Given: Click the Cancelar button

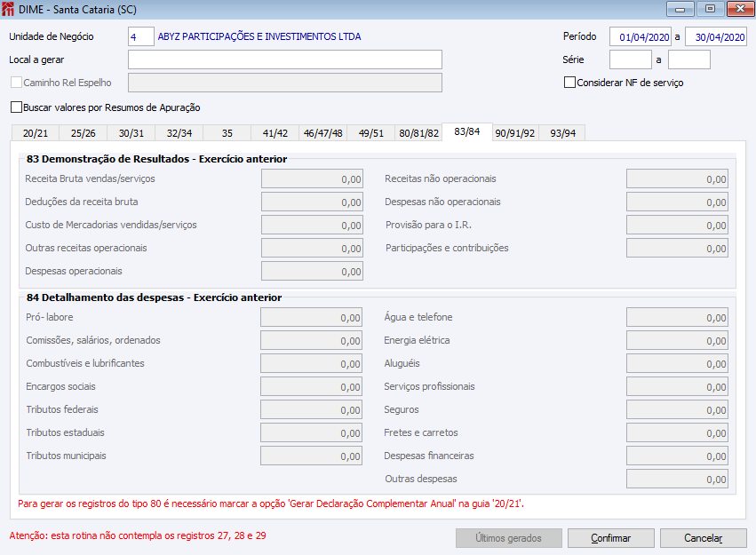Looking at the screenshot, I should [703, 538].
